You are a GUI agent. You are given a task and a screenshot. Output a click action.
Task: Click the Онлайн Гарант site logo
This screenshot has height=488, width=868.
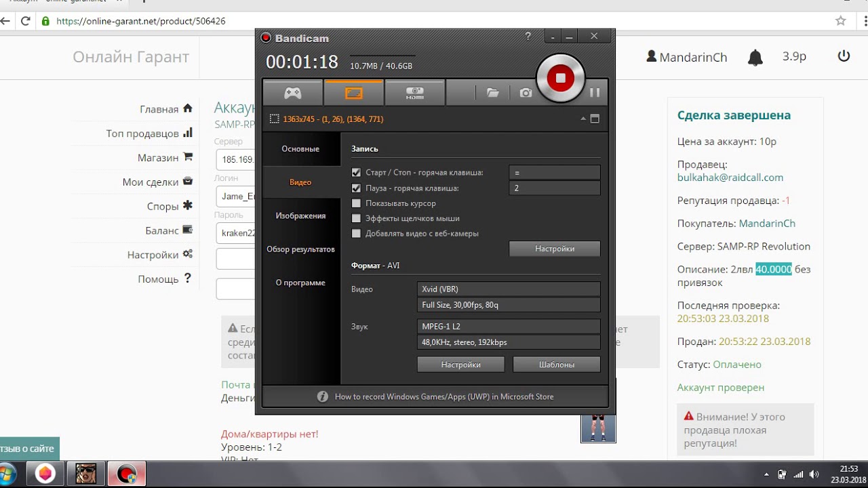131,57
